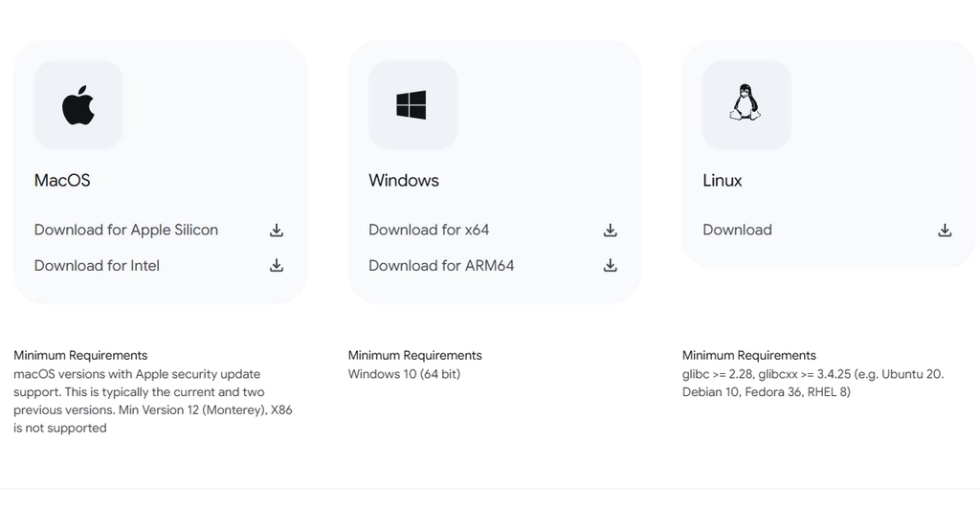Viewport: 980px width, 508px height.
Task: Click download icon in Linux card
Action: coord(945,230)
